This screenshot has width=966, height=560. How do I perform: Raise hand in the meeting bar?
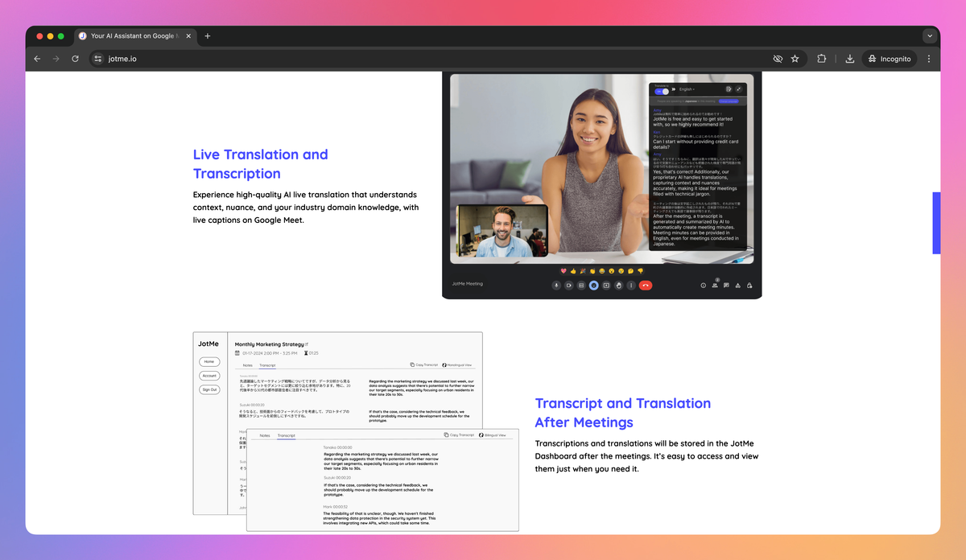point(619,285)
